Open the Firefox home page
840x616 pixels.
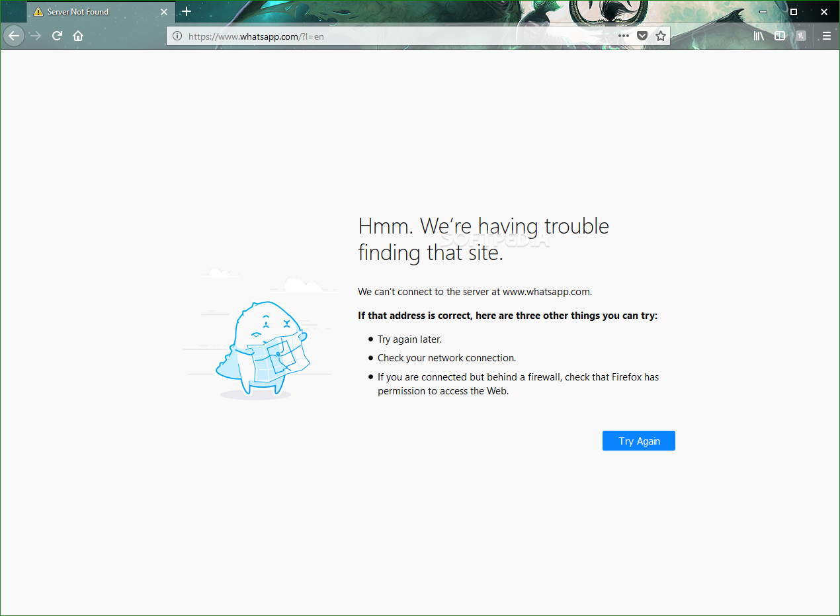click(78, 36)
